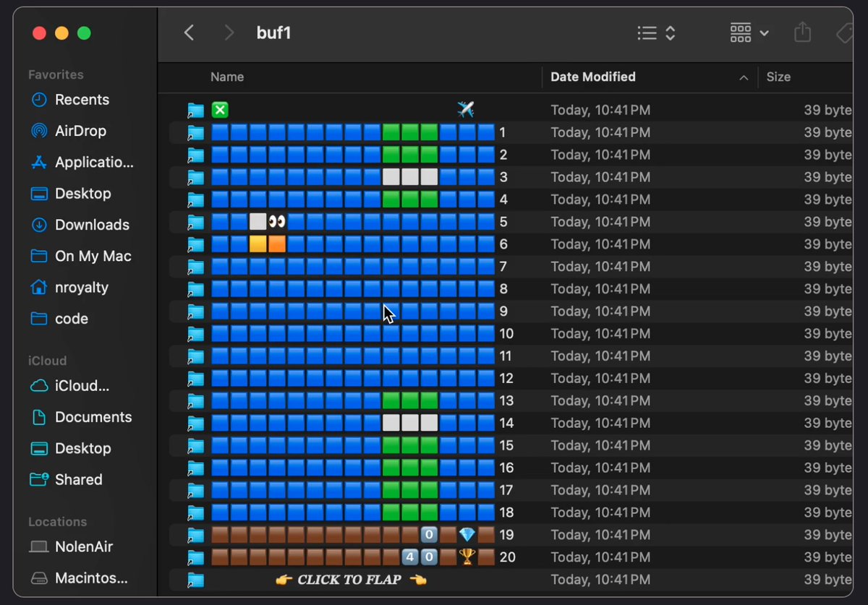Click the Name column header

click(226, 77)
